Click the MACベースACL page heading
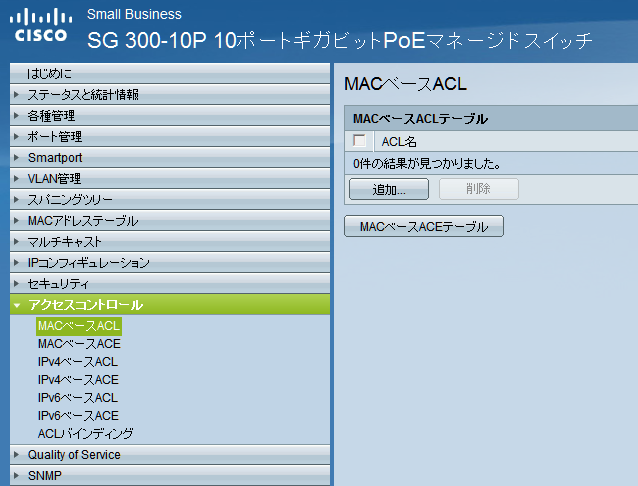The height and width of the screenshot is (486, 638). click(405, 84)
